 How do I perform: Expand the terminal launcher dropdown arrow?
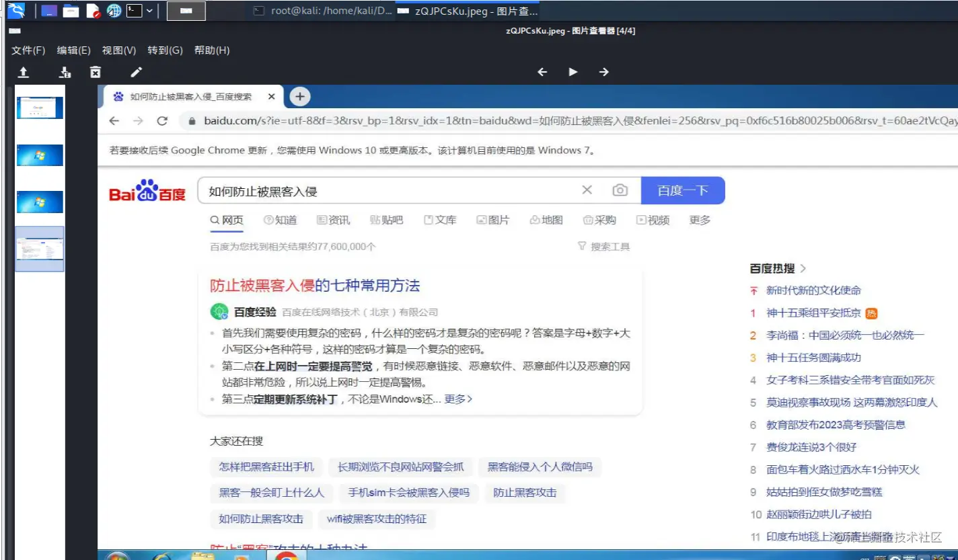(149, 11)
